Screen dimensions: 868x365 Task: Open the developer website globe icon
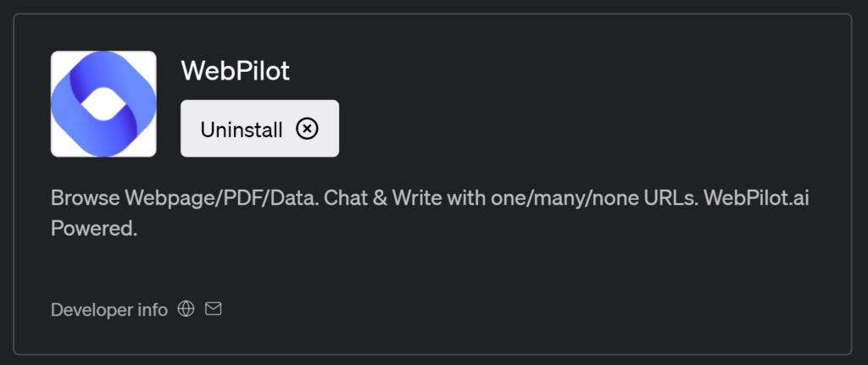186,309
